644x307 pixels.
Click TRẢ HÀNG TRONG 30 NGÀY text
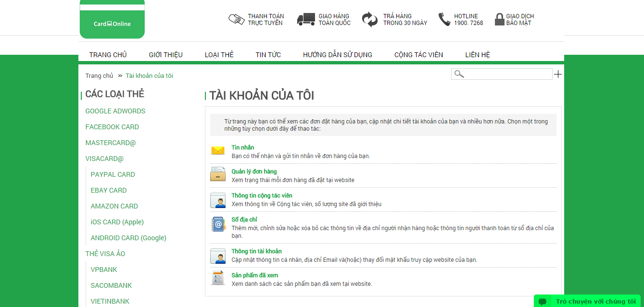point(405,20)
